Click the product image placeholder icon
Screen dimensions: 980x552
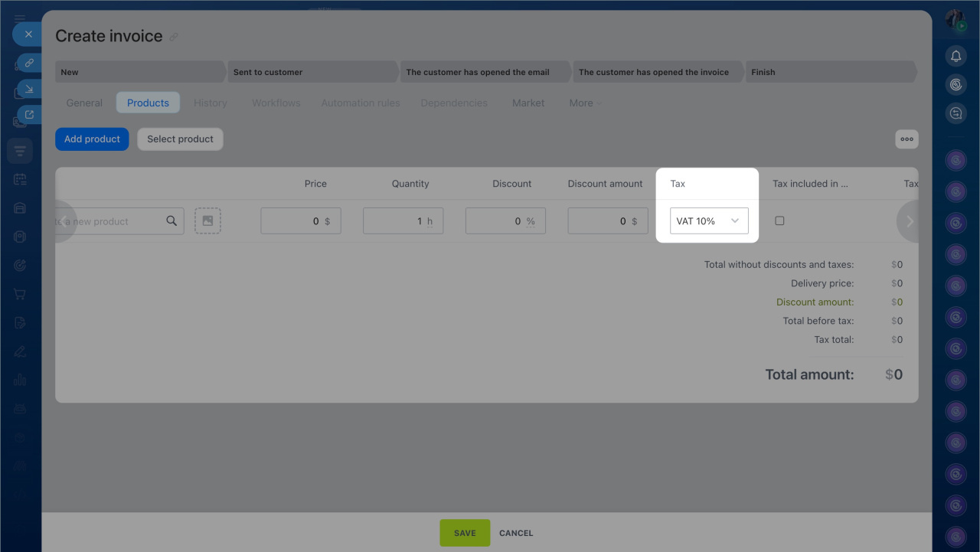207,221
